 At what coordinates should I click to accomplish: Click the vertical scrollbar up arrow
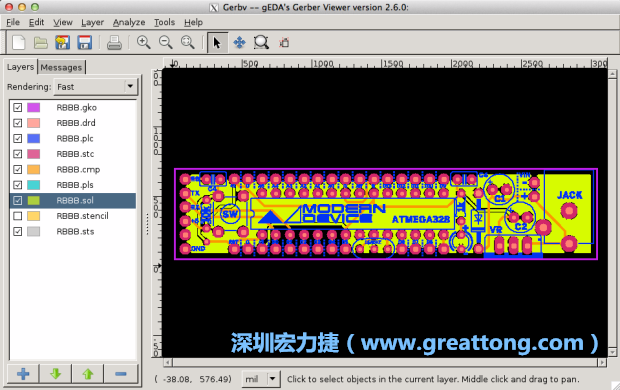pos(612,74)
